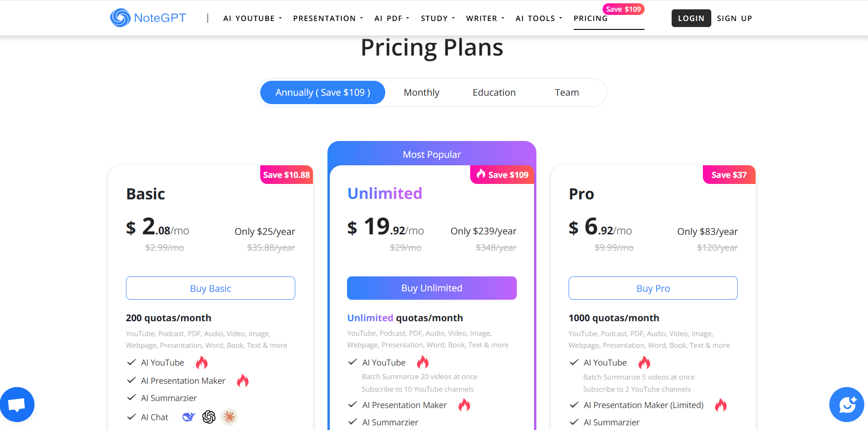Switch billing to Monthly
Viewport: 868px width, 430px height.
422,92
